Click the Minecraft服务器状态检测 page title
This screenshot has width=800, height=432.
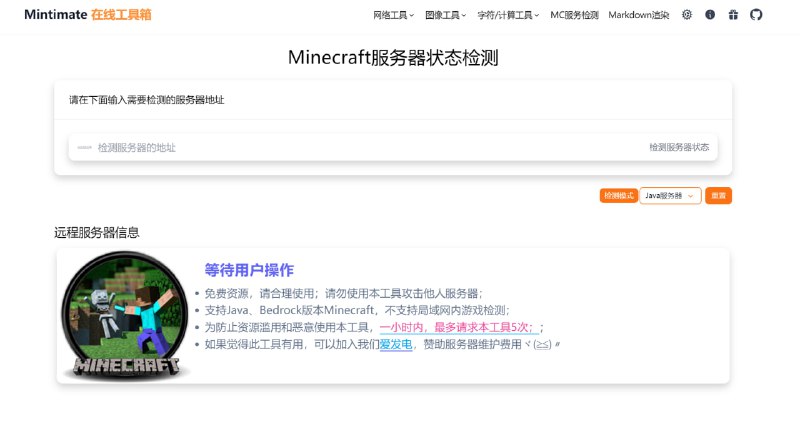393,58
